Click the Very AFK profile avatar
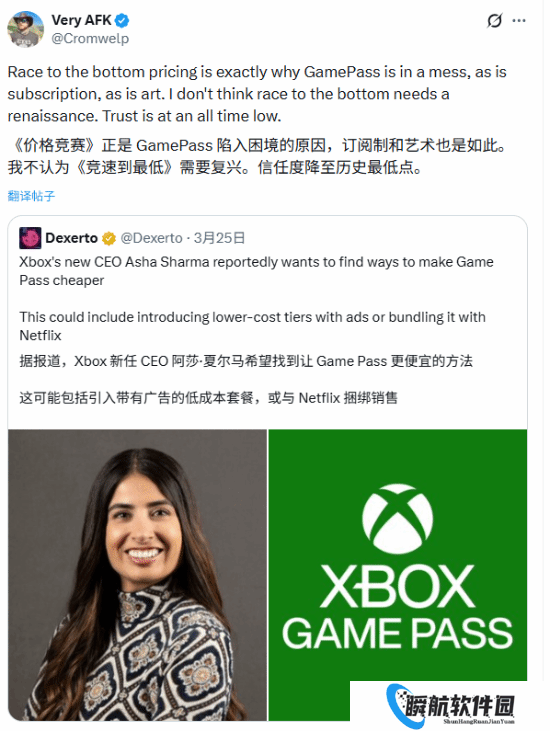Screen dimensions: 550x731 click(26, 29)
